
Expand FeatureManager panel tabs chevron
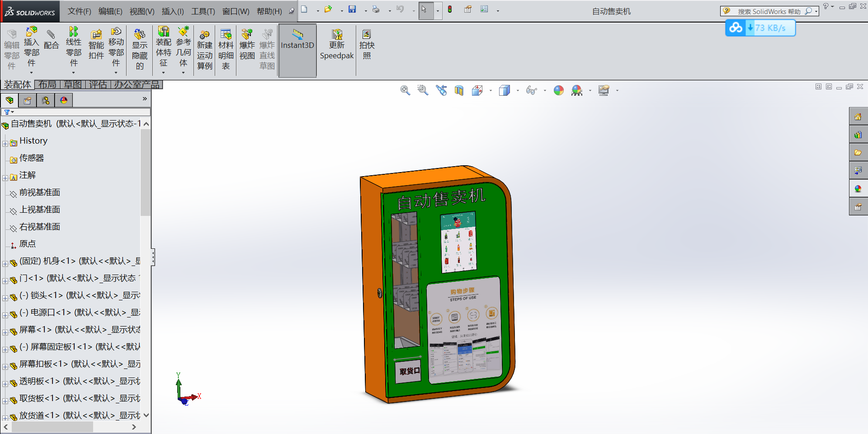tap(145, 98)
